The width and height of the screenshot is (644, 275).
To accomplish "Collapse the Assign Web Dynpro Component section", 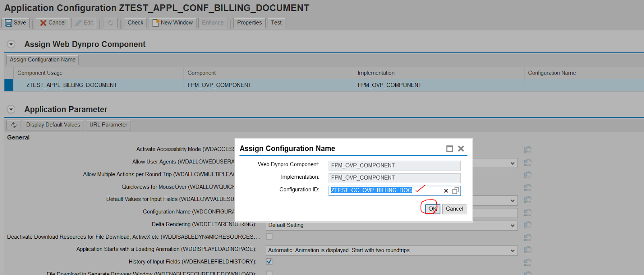I will [11, 44].
